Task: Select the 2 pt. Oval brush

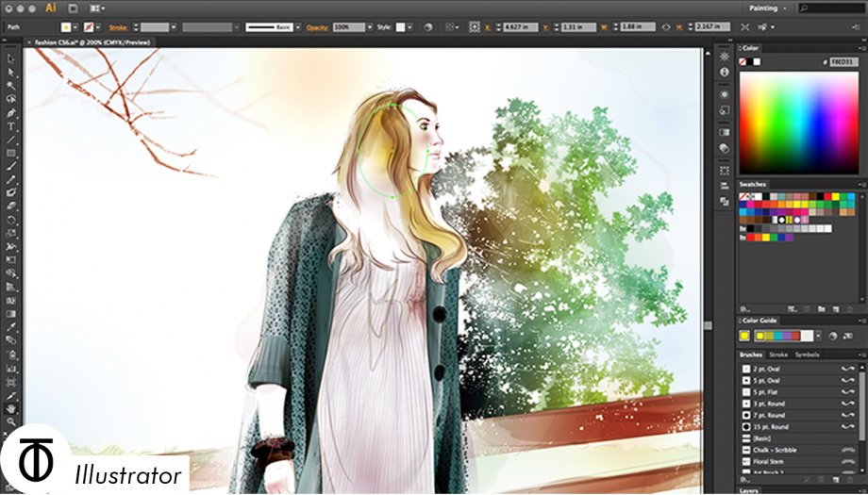Action: (x=800, y=369)
